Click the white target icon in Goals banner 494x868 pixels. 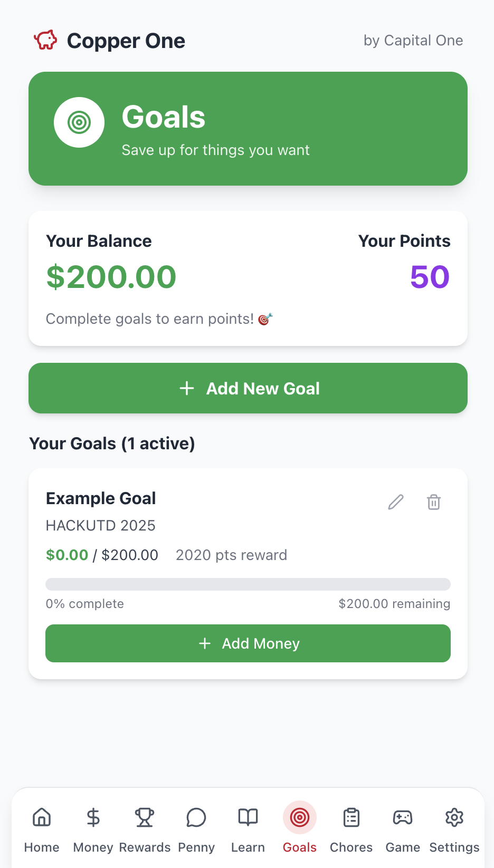[79, 122]
